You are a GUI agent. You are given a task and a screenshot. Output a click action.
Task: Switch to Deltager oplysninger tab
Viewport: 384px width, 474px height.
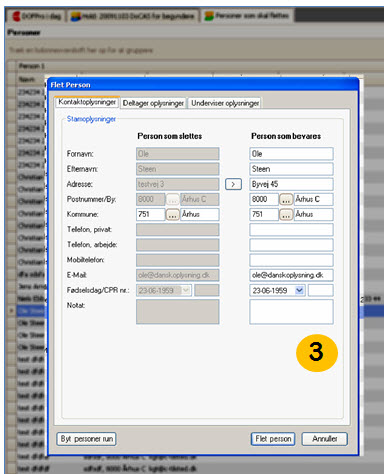tap(153, 103)
